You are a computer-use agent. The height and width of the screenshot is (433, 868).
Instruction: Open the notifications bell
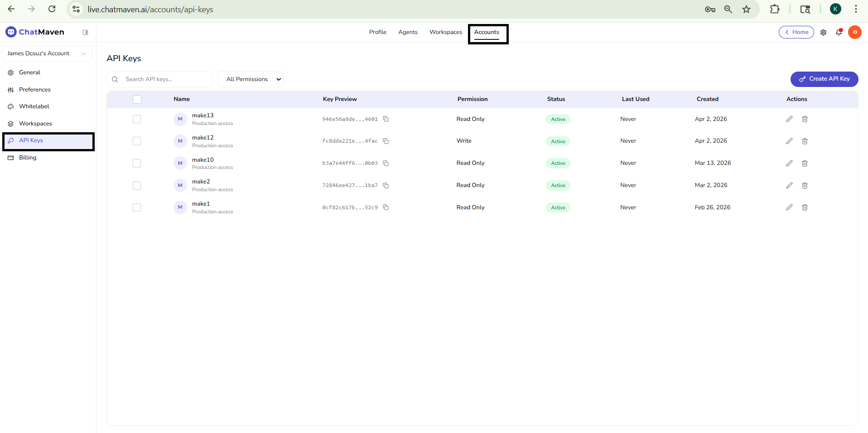[x=839, y=32]
